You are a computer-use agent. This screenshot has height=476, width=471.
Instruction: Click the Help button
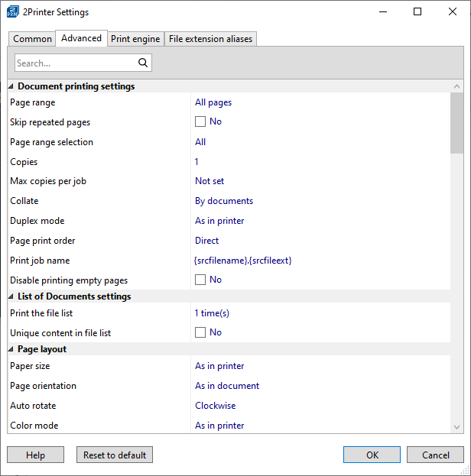point(35,455)
